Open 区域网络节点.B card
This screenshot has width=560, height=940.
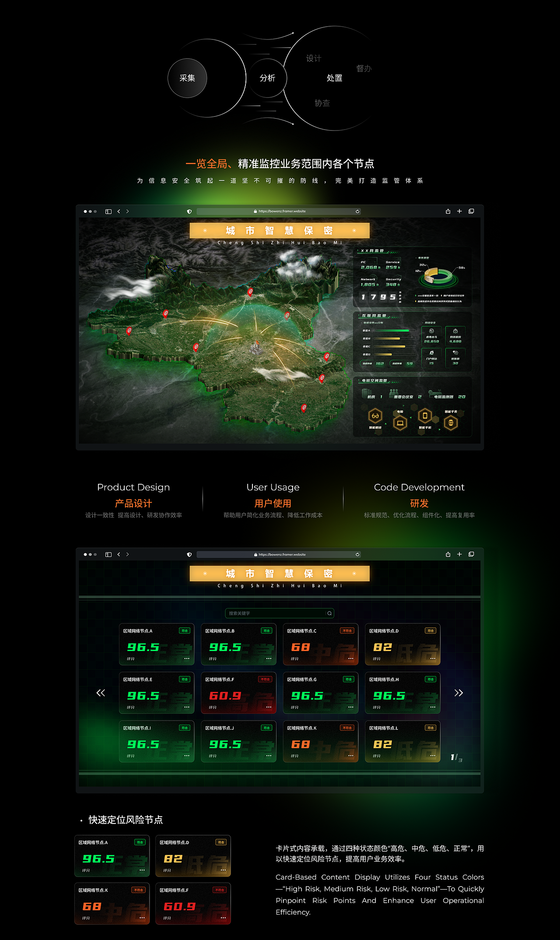238,644
